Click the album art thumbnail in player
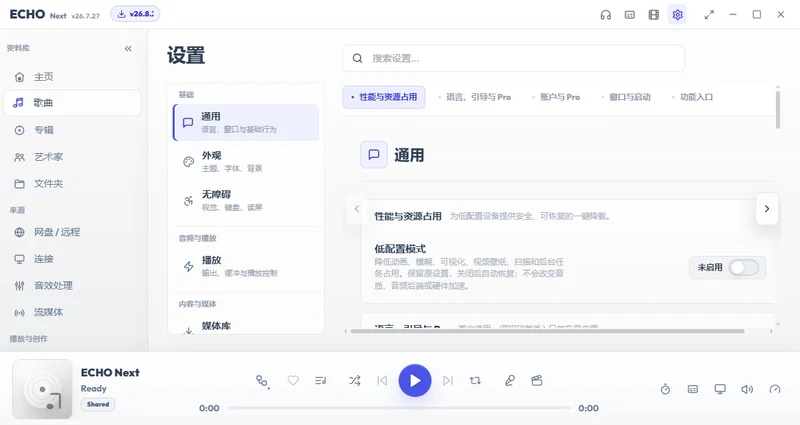Image resolution: width=800 pixels, height=425 pixels. [42, 389]
